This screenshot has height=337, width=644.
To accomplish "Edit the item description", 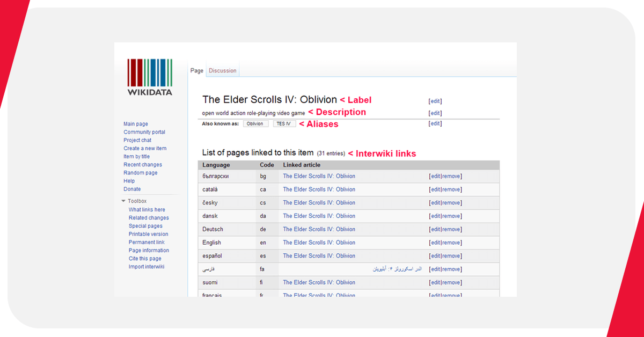I will coord(435,113).
